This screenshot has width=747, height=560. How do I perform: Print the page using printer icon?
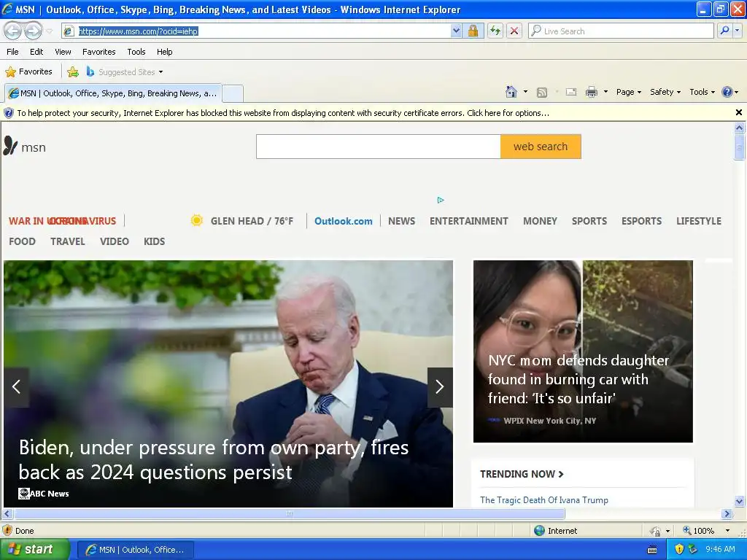click(x=591, y=92)
